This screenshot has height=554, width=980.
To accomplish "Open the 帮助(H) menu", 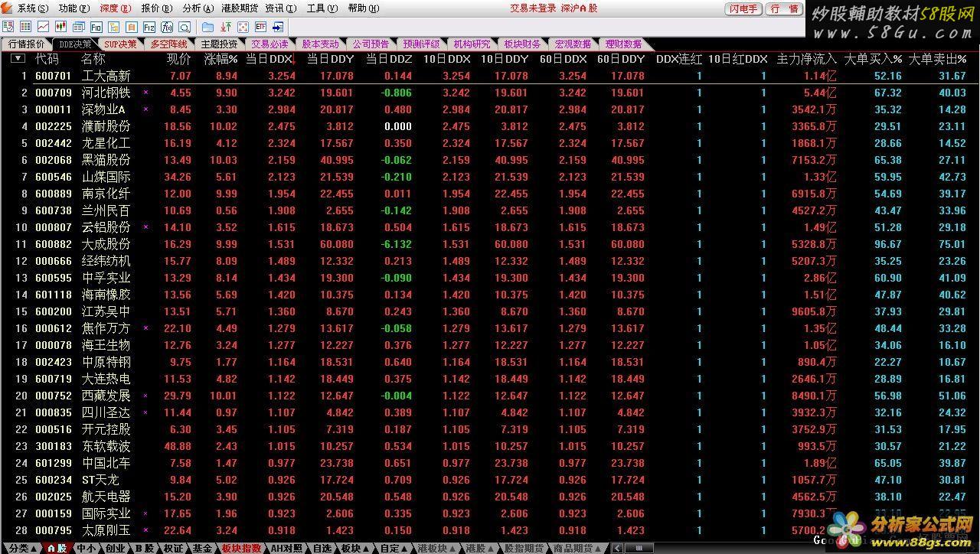I will tap(363, 8).
